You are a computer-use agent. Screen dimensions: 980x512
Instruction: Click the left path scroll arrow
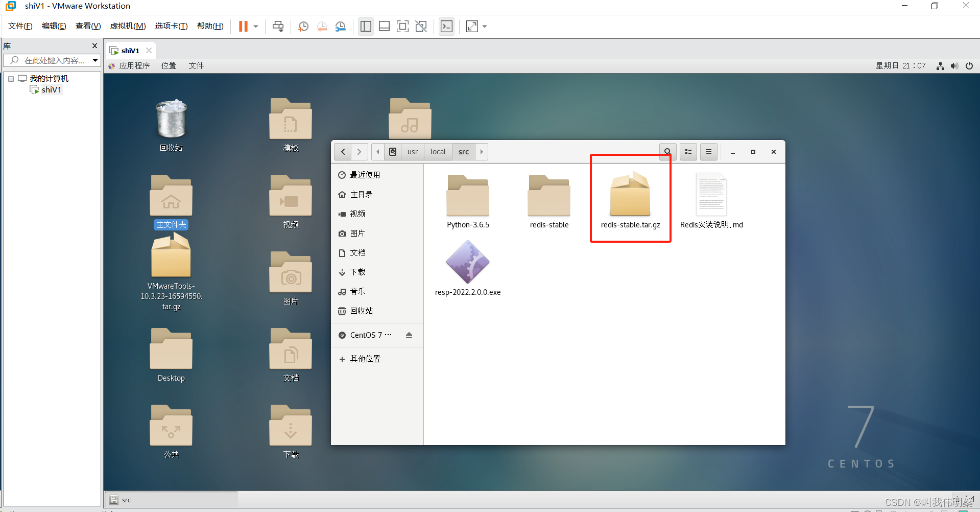pos(378,152)
